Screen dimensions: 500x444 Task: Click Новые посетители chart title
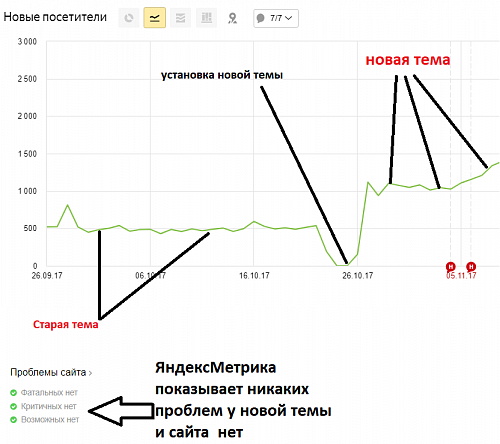(x=55, y=17)
